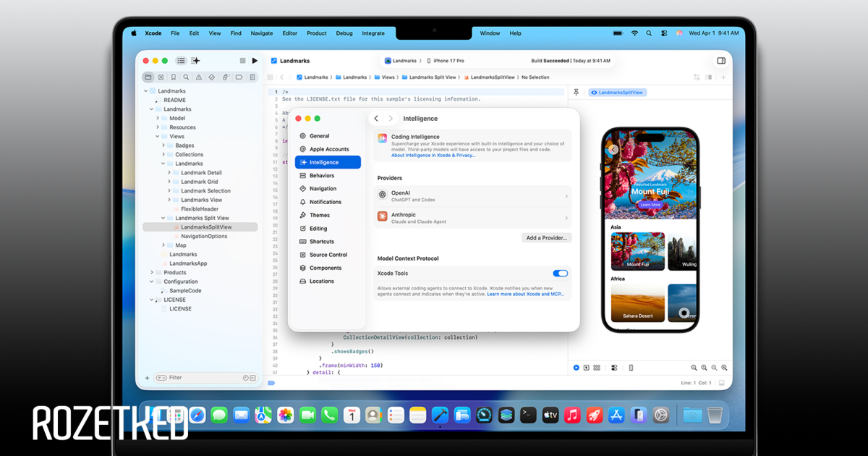Open the Editor menu in menu bar

click(289, 33)
